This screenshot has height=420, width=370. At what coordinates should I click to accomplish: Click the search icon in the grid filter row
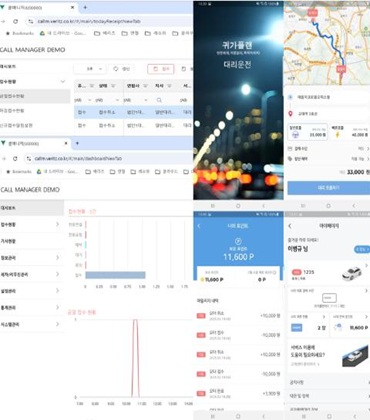159,100
